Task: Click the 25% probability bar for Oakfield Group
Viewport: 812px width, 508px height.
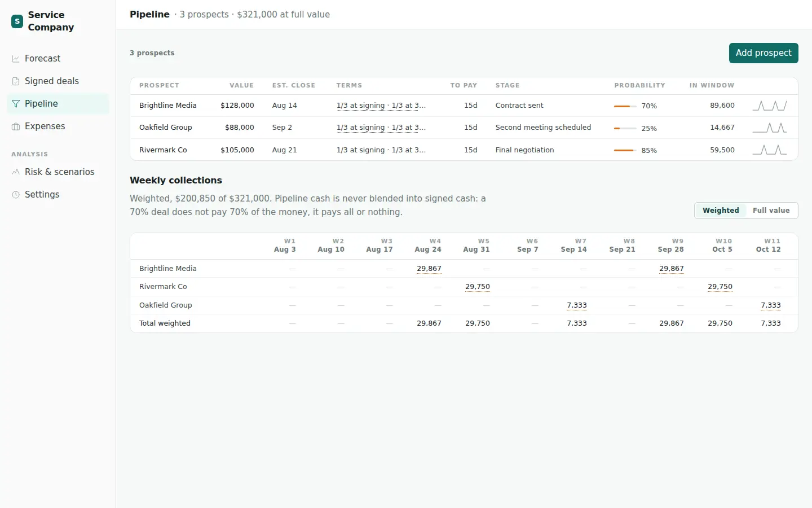Action: click(625, 129)
